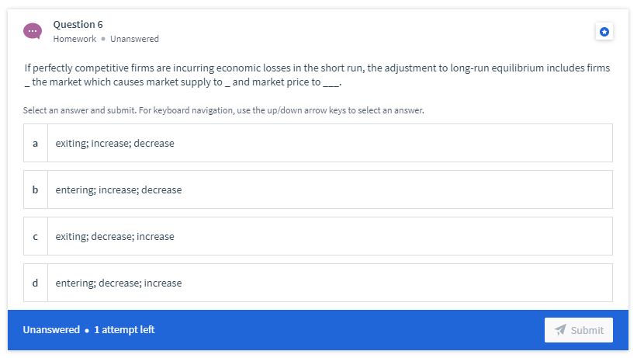
Task: Choose "entering; increase; decrease" option
Action: tap(318, 189)
